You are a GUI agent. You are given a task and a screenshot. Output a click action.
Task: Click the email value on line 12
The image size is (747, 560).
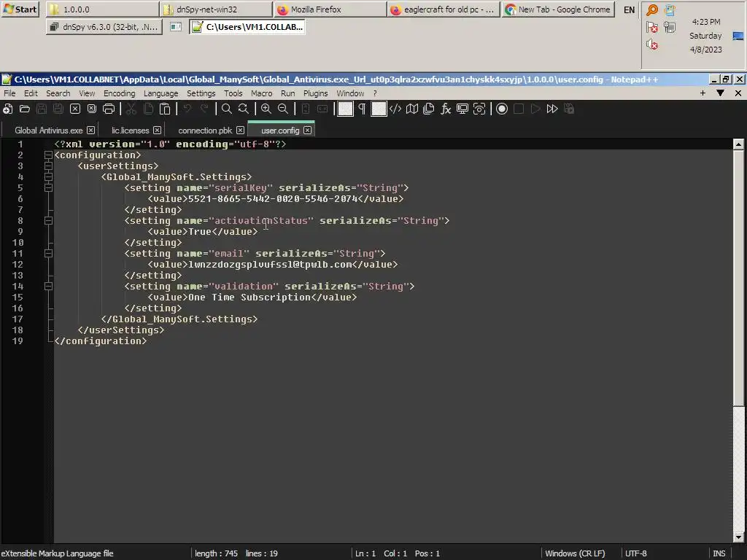(x=270, y=265)
